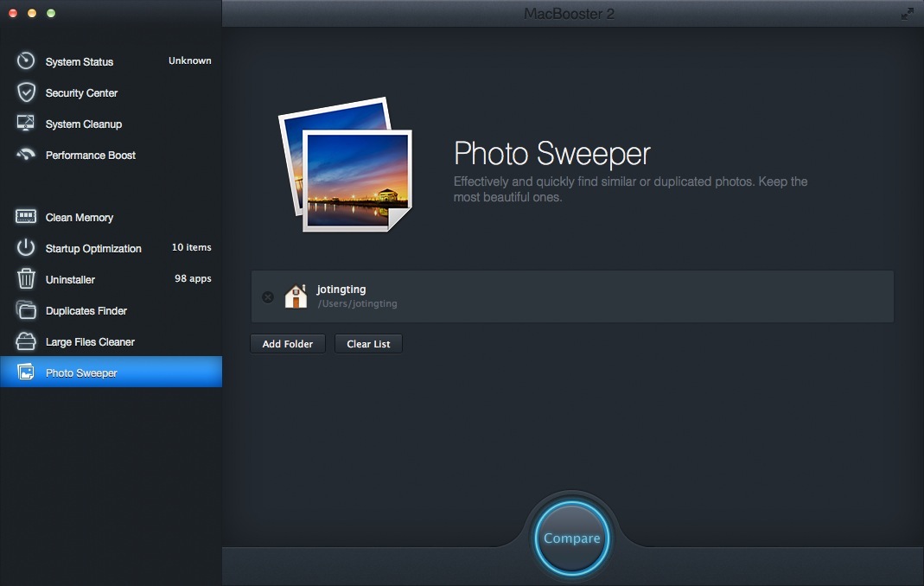Click the Performance Boost speedometer icon
Viewport: 924px width, 586px height.
click(26, 155)
